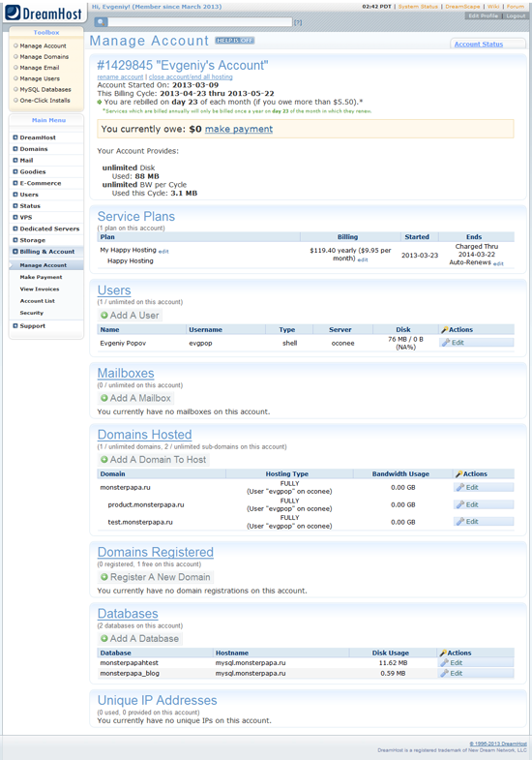Click the edit link beside Auto-Renews
Image resolution: width=532 pixels, height=760 pixels.
coord(498,263)
